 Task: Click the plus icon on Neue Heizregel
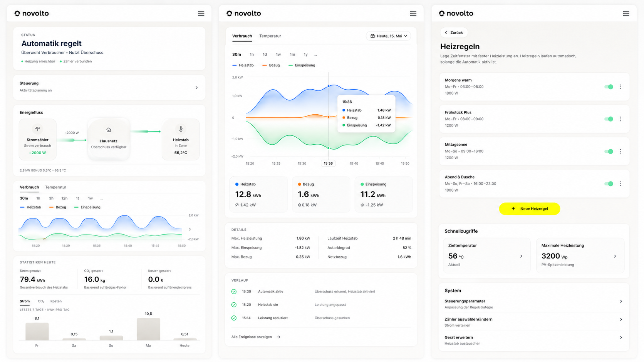pyautogui.click(x=513, y=209)
